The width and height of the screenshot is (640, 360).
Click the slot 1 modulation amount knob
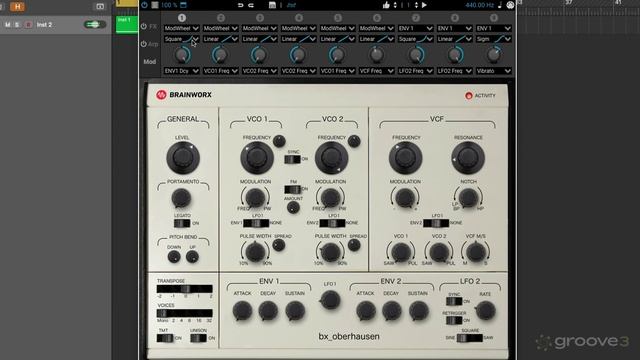[182, 55]
